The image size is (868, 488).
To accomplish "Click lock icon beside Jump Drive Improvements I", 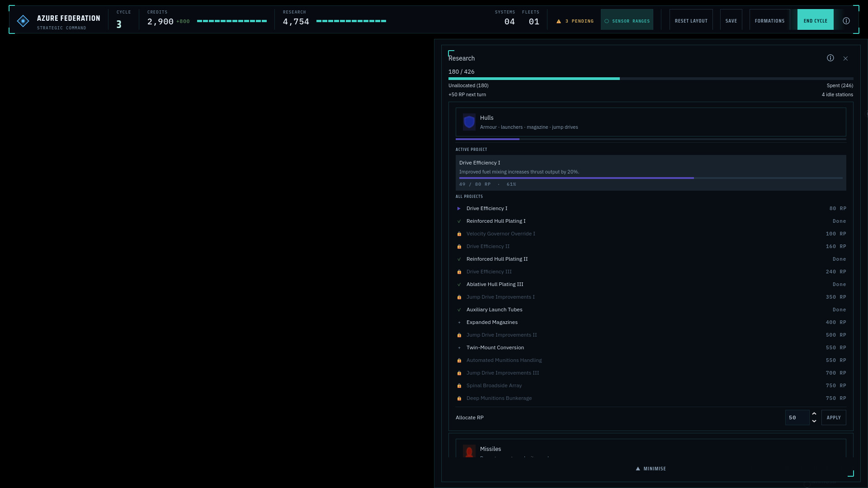I will point(459,297).
